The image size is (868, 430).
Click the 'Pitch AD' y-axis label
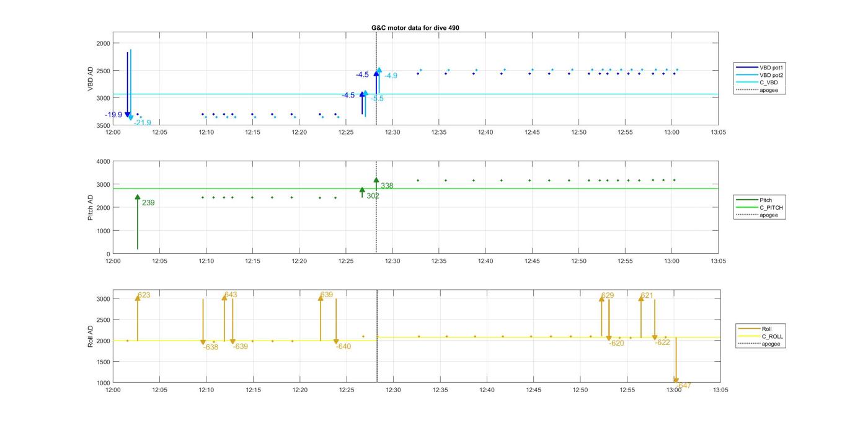pos(91,207)
